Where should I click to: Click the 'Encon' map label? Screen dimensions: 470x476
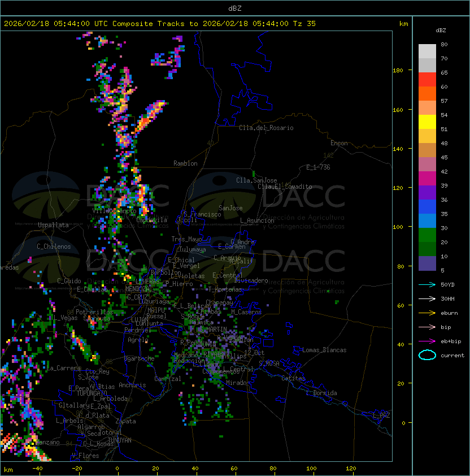(339, 143)
